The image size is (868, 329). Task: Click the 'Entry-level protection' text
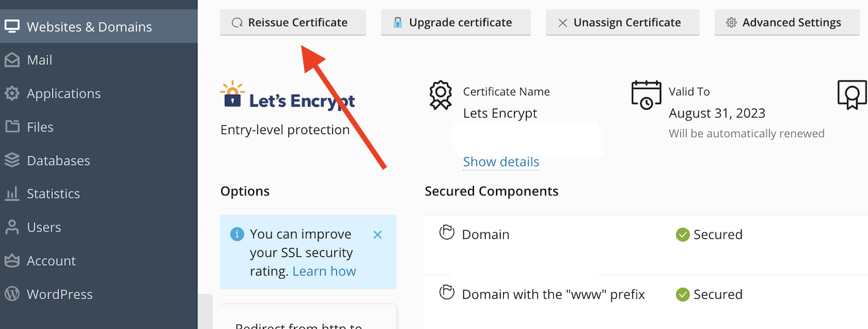coord(285,130)
